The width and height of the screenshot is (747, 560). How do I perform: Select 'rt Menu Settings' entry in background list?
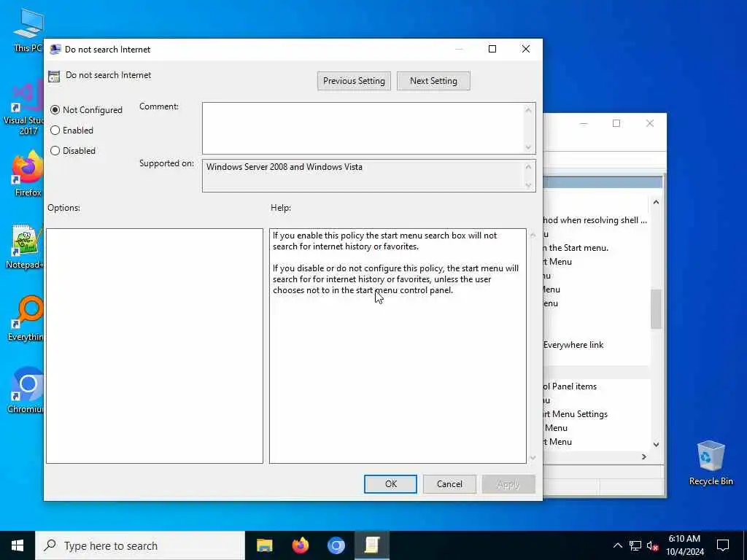coord(576,414)
